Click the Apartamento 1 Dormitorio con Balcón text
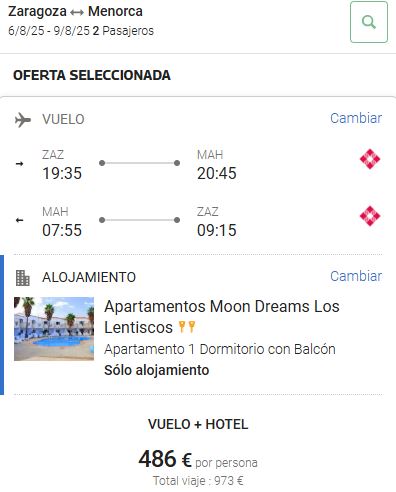The height and width of the screenshot is (492, 396). [220, 349]
